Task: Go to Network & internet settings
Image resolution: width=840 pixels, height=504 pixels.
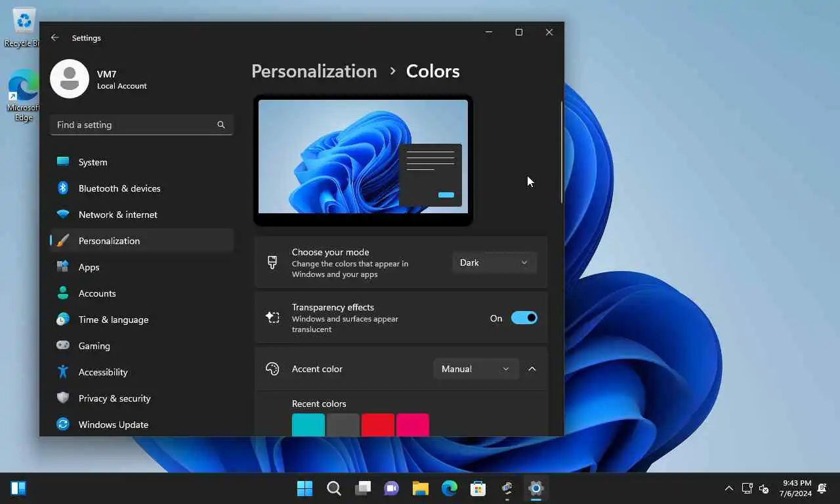Action: (x=142, y=215)
